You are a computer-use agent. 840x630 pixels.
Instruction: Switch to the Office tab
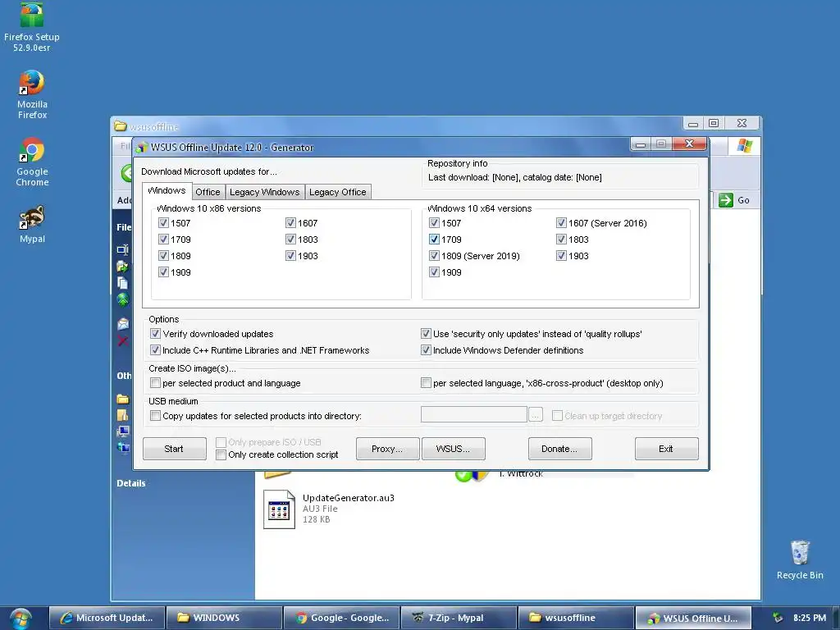[x=208, y=192]
